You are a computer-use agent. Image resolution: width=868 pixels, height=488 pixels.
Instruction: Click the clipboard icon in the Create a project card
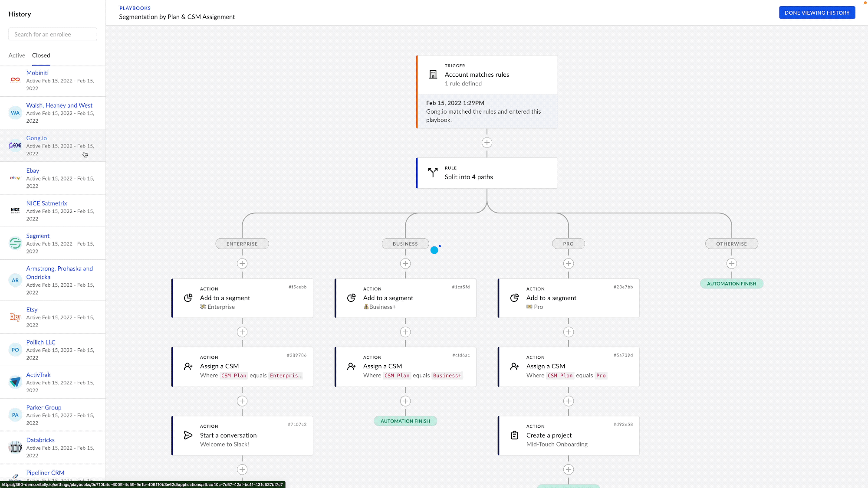(x=514, y=436)
